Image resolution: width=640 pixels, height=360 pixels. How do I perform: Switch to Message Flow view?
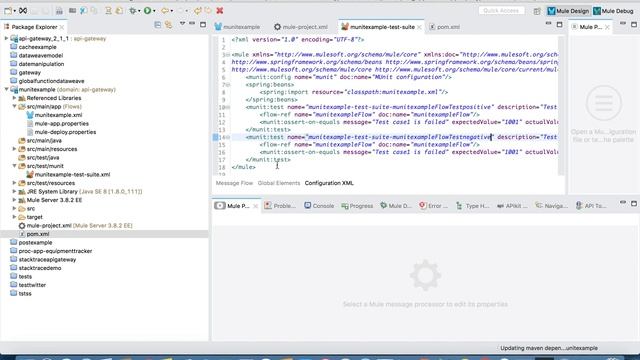234,183
